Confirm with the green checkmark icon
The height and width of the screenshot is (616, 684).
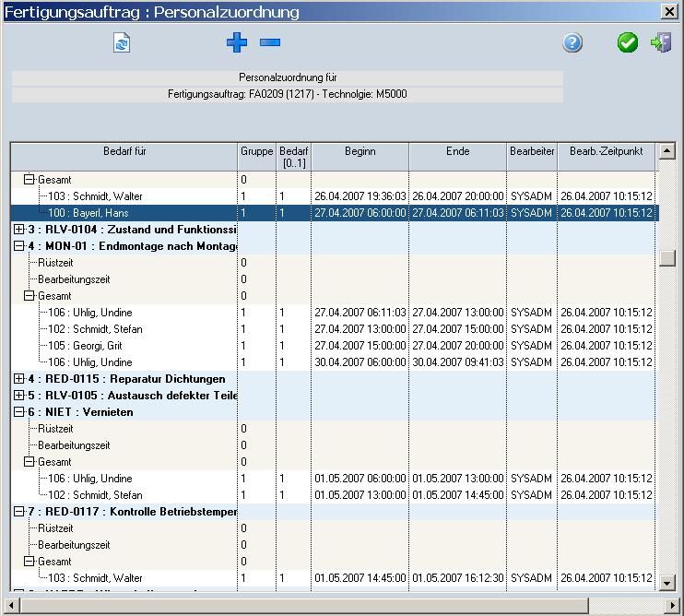point(628,42)
